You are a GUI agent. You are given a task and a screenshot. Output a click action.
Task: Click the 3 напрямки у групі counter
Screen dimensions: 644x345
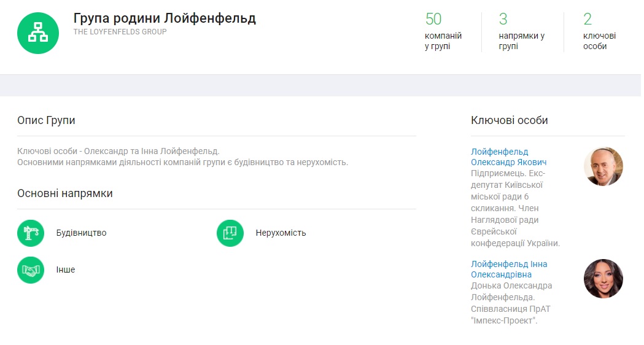pyautogui.click(x=521, y=32)
